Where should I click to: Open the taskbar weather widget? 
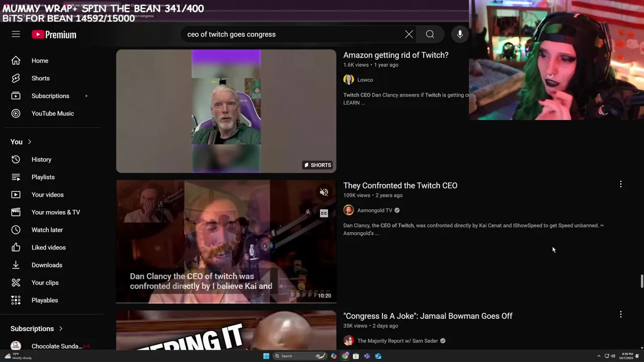coord(18,356)
